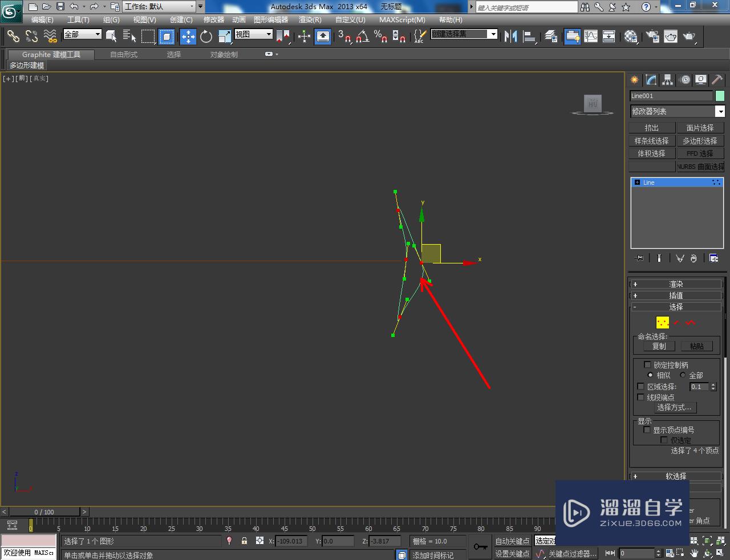Toggle the selection lock padlock icon
This screenshot has width=730, height=560.
tap(244, 541)
